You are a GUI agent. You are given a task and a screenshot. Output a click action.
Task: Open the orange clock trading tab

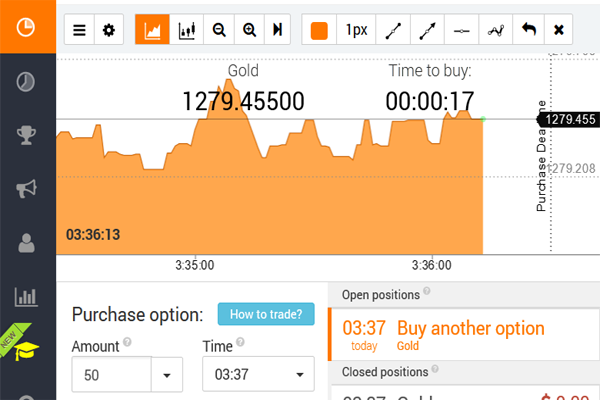pos(26,27)
